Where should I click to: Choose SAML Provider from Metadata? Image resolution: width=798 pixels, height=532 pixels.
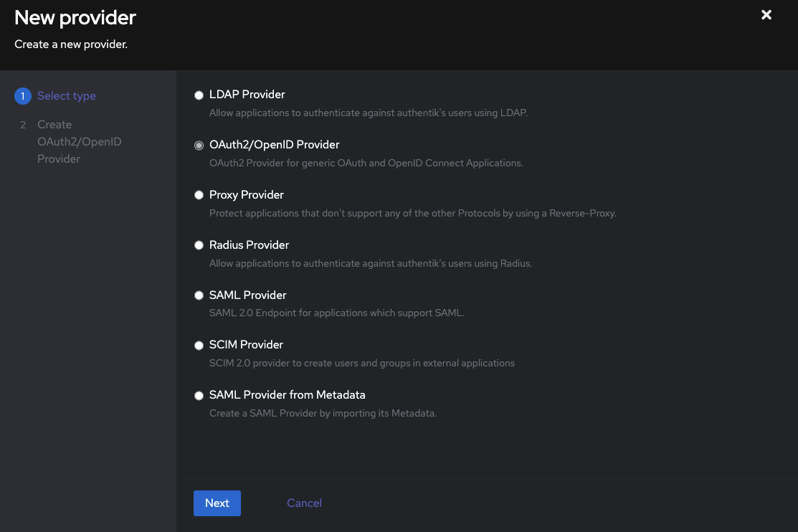point(199,395)
